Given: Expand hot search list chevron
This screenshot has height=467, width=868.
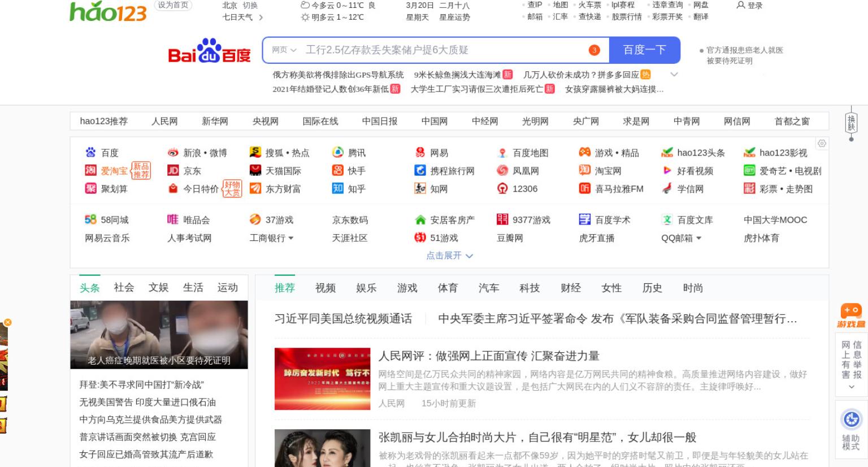Looking at the screenshot, I should click(674, 75).
